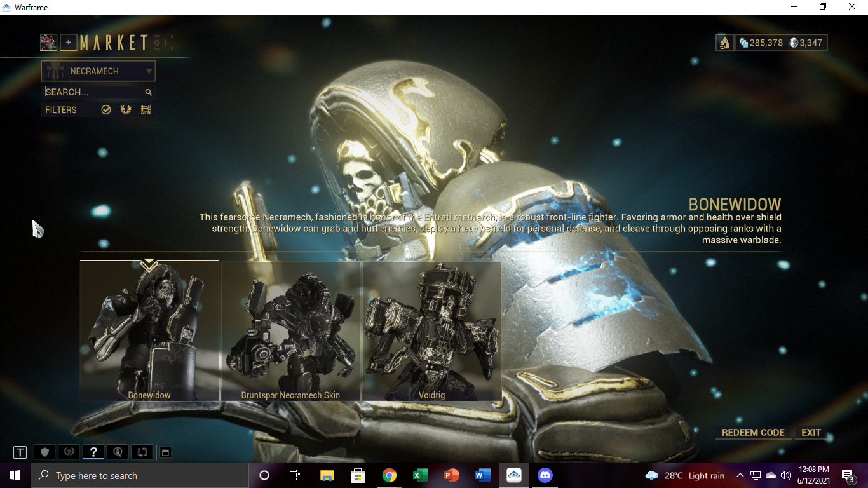The height and width of the screenshot is (488, 868).
Task: Select the Bruntspar Necramech Skin thumbnail
Action: (x=290, y=331)
